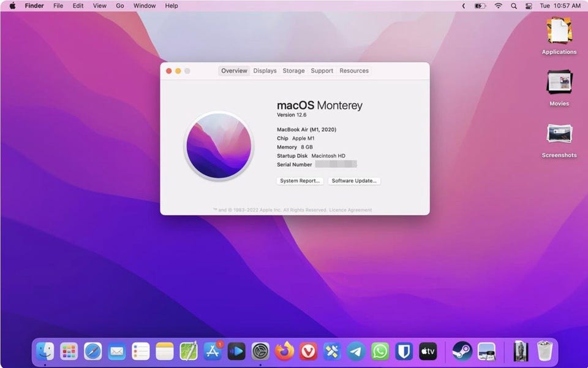Click the Wi-Fi status icon

pos(498,6)
